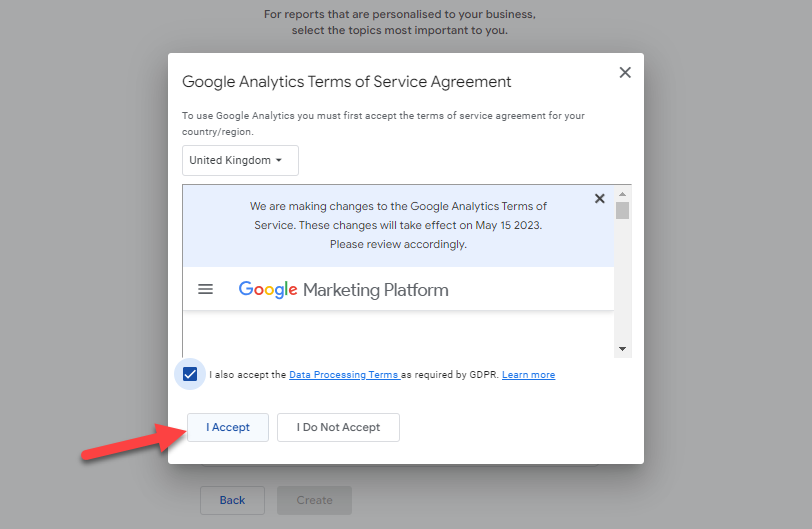
Task: Close the Terms of Service Agreement dialog
Action: [625, 72]
